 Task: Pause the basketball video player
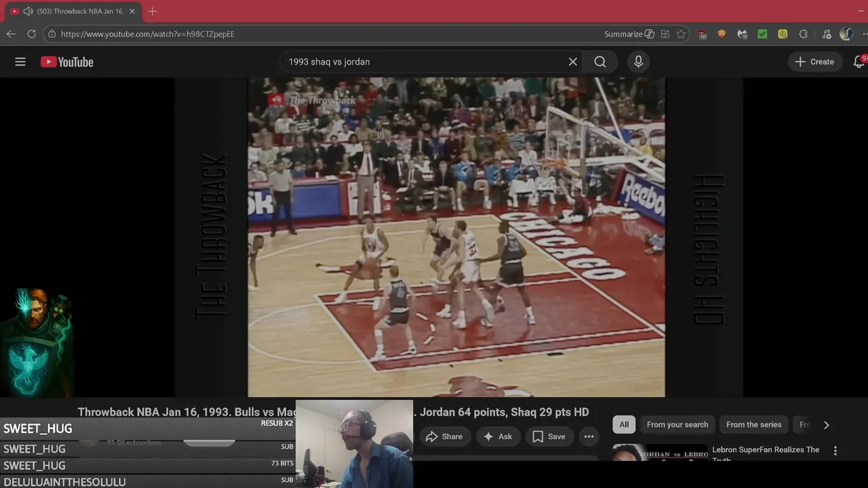[x=456, y=237]
